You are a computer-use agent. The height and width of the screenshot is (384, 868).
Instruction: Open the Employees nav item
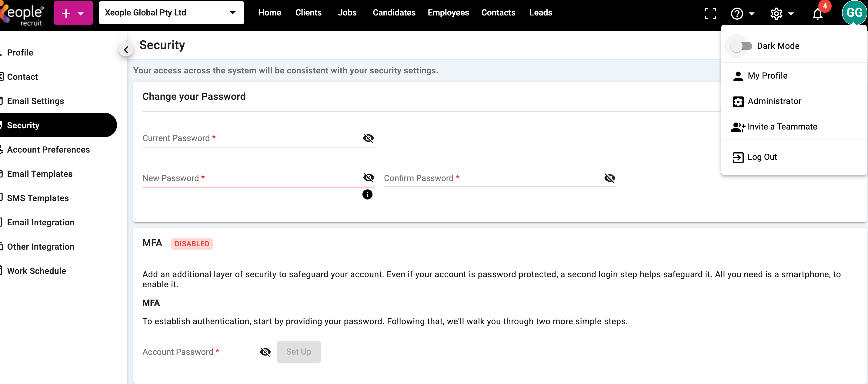click(448, 12)
